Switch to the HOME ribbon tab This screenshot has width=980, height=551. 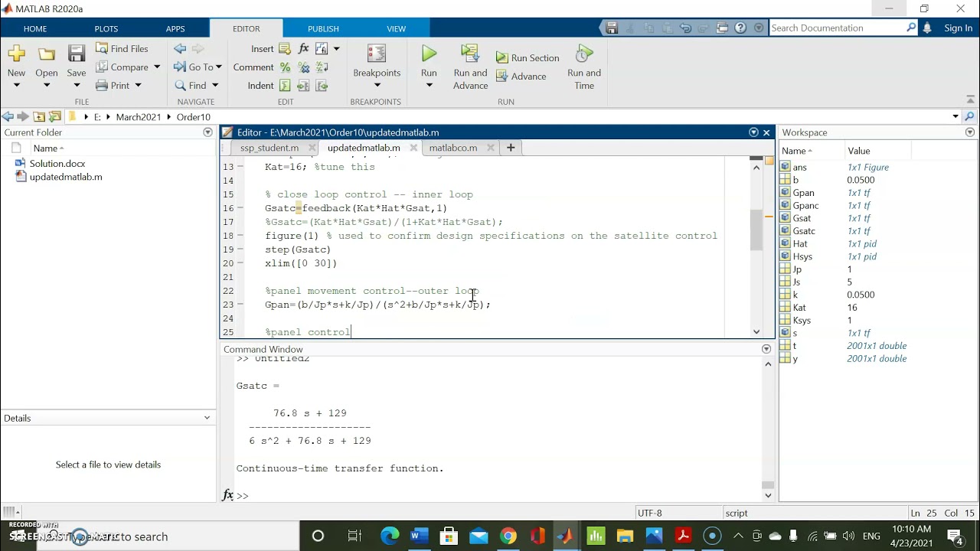click(35, 28)
